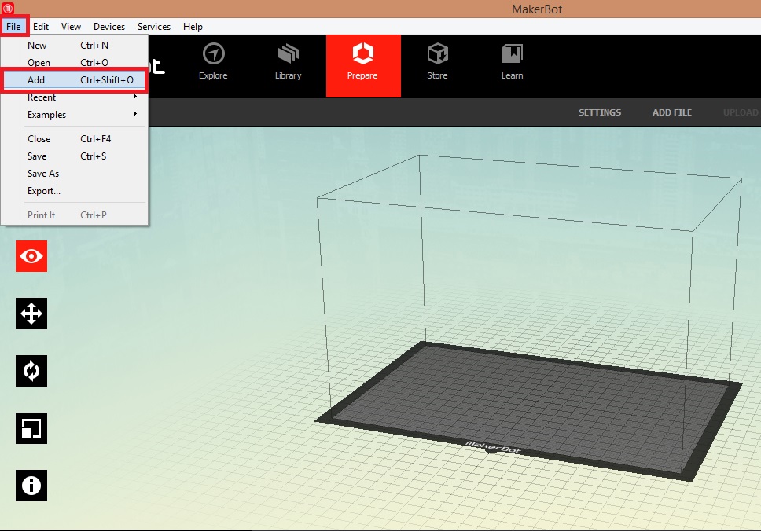761x532 pixels.
Task: Select the Move tool icon
Action: coord(31,313)
